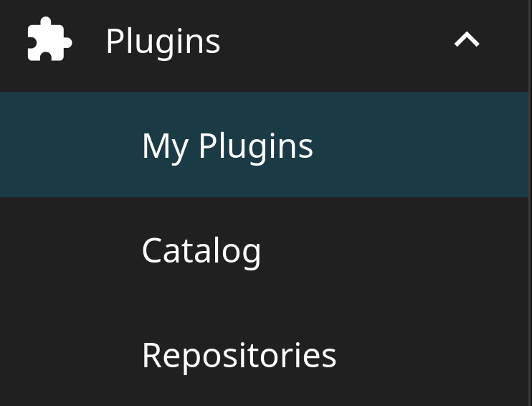The height and width of the screenshot is (406, 532).
Task: Open the Repositories page
Action: 239,355
